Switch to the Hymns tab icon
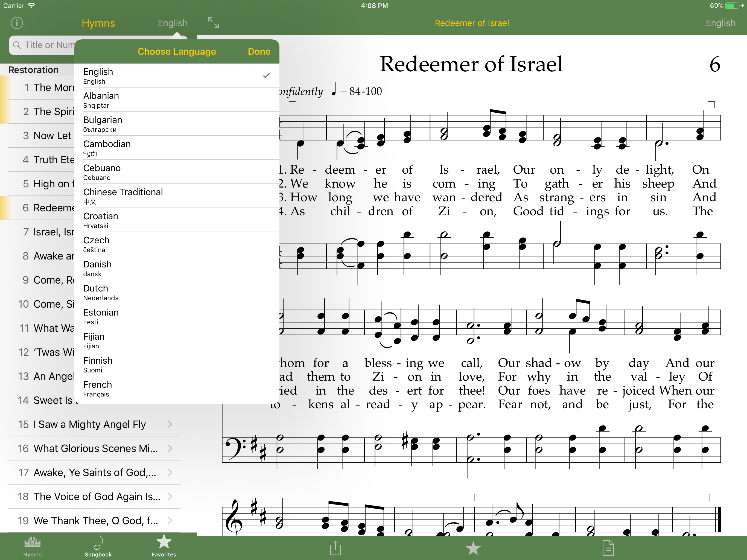Image resolution: width=747 pixels, height=560 pixels. (33, 546)
